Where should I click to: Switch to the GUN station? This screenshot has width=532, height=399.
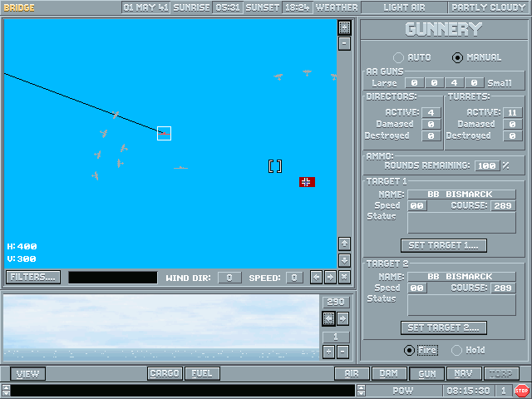(426, 373)
